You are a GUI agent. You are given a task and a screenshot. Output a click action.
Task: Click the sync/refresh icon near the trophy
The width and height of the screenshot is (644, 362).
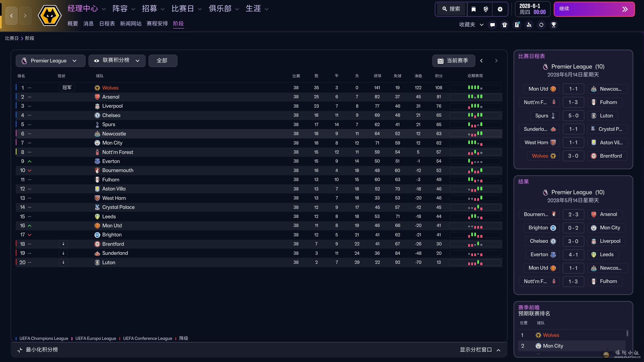541,25
